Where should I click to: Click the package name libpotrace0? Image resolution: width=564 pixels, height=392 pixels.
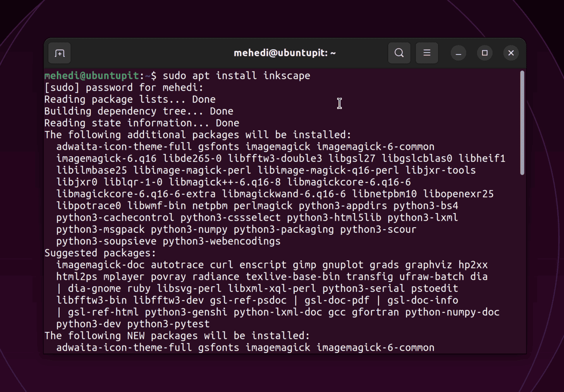pyautogui.click(x=89, y=206)
